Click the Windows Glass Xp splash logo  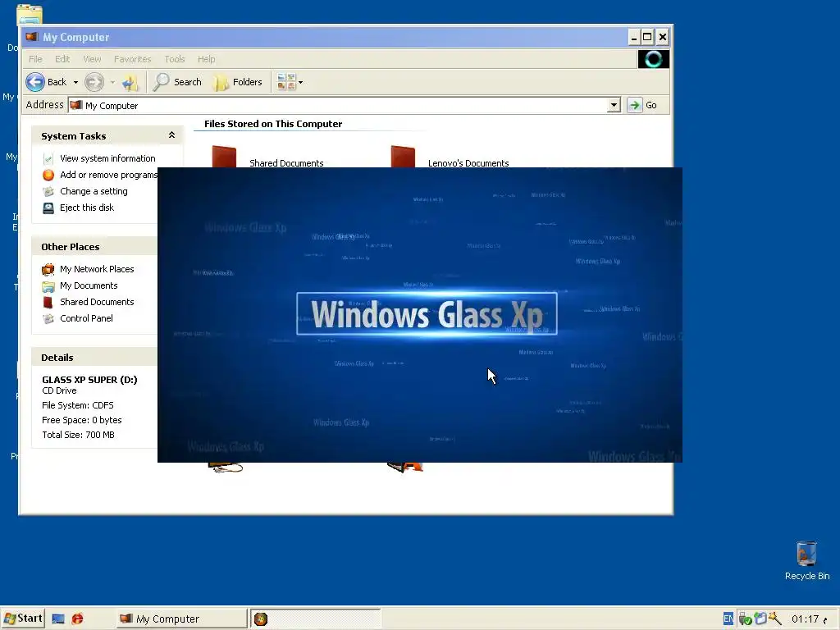pyautogui.click(x=427, y=314)
